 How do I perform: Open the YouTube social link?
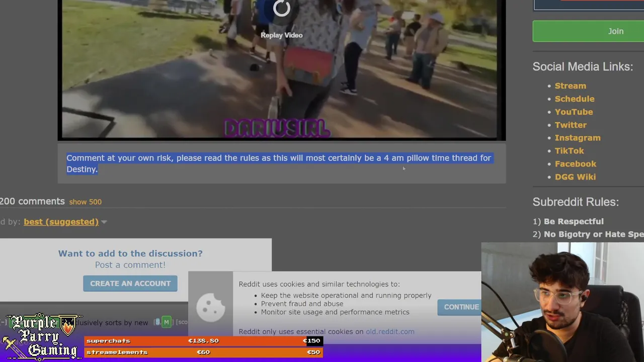[x=574, y=112]
